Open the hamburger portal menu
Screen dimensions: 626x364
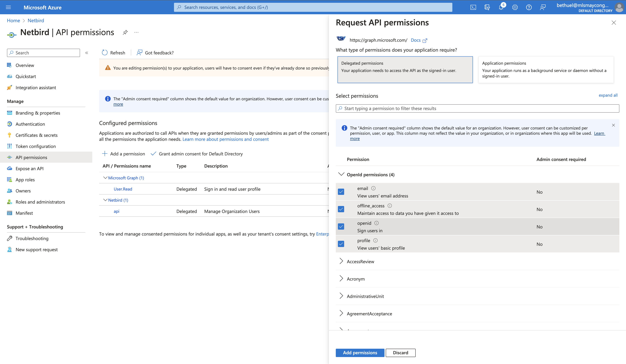(9, 7)
